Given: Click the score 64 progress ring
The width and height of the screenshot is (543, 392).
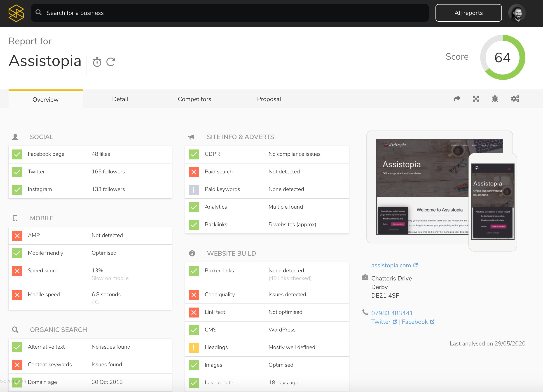Looking at the screenshot, I should [x=502, y=57].
